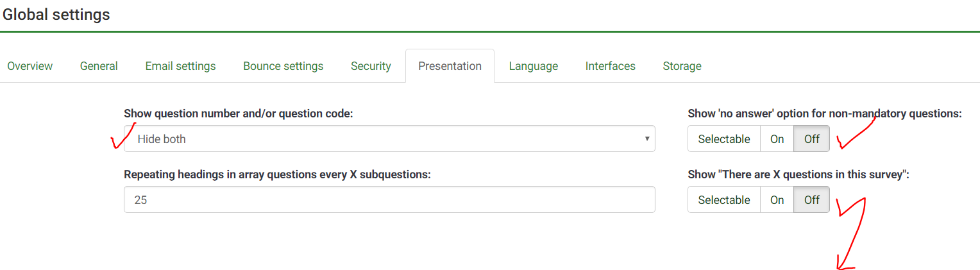Open the Overview tab

pyautogui.click(x=30, y=66)
